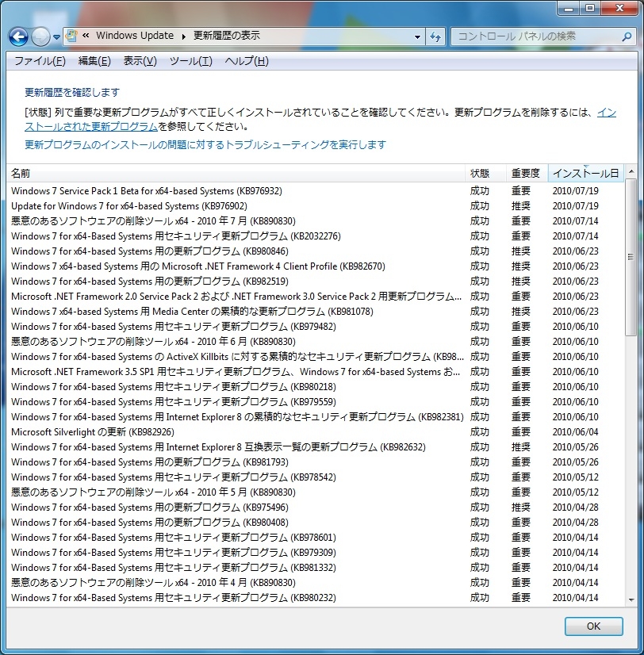Viewport: 644px width, 655px height.
Task: Select 悪意のあるソフトウェアの削除ツール 2010 年 4 月 row
Action: [x=316, y=582]
